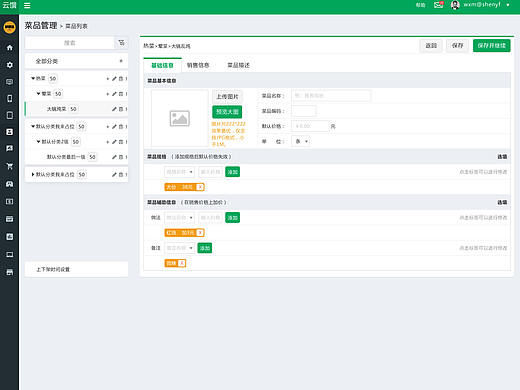Screen dimensions: 520x390
Task: Delete the 大锅炖菜 item with trash icon
Action: [x=121, y=109]
